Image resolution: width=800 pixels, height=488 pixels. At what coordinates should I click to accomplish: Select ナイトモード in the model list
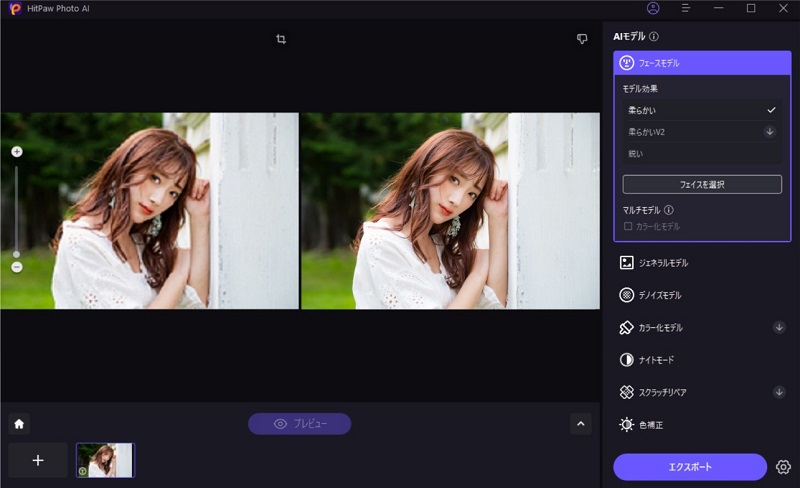tap(702, 360)
